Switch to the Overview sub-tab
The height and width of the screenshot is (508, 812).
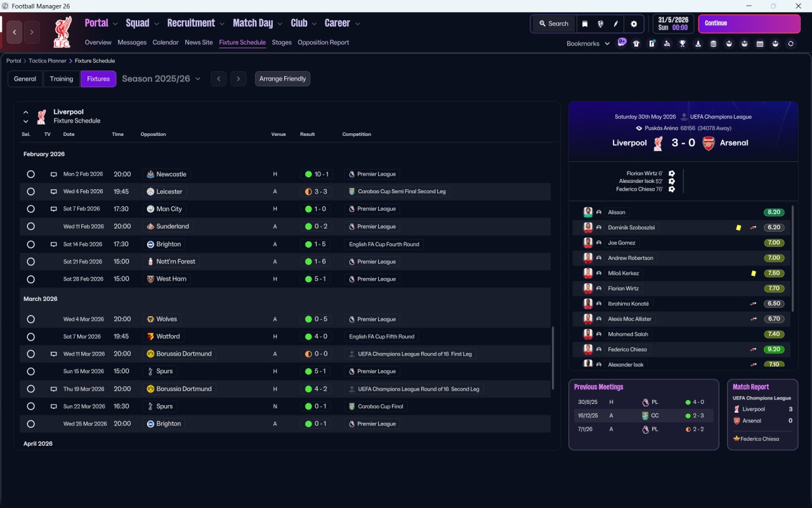98,43
